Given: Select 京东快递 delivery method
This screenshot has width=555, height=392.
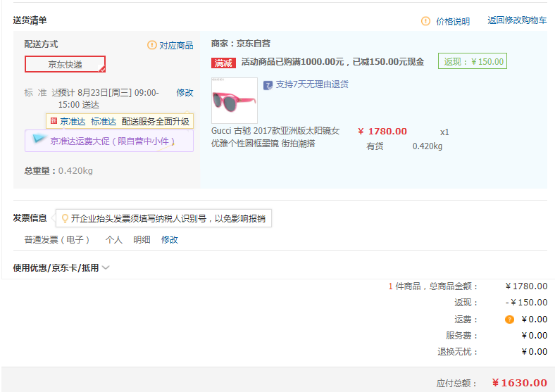Looking at the screenshot, I should tap(65, 64).
